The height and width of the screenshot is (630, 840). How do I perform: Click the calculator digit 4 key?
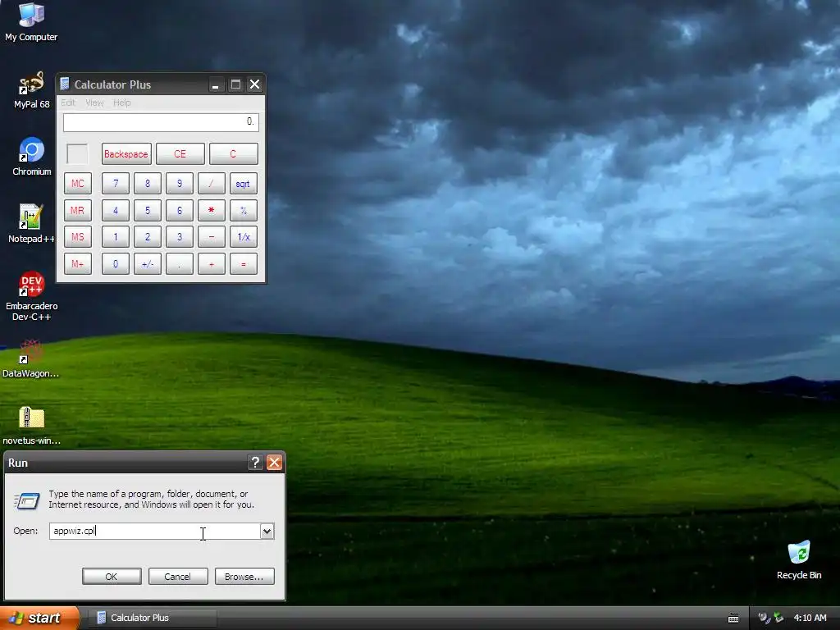click(115, 210)
